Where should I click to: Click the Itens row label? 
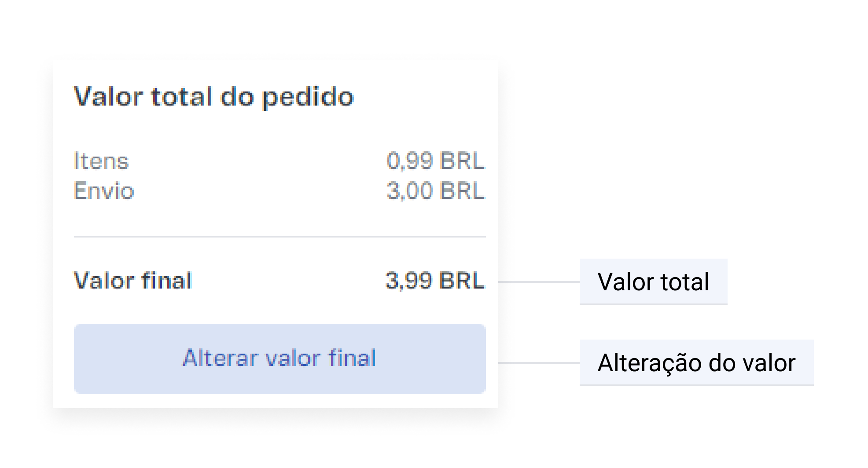click(x=101, y=161)
